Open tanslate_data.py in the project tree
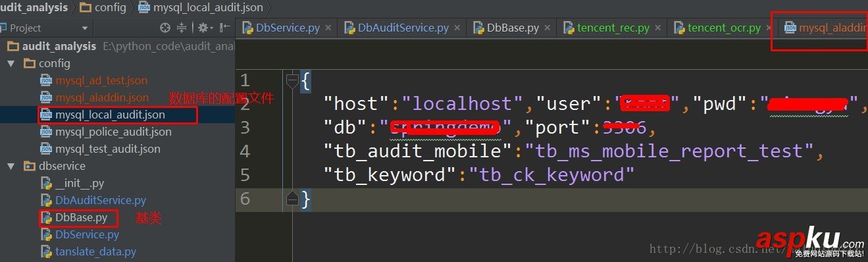 (96, 252)
